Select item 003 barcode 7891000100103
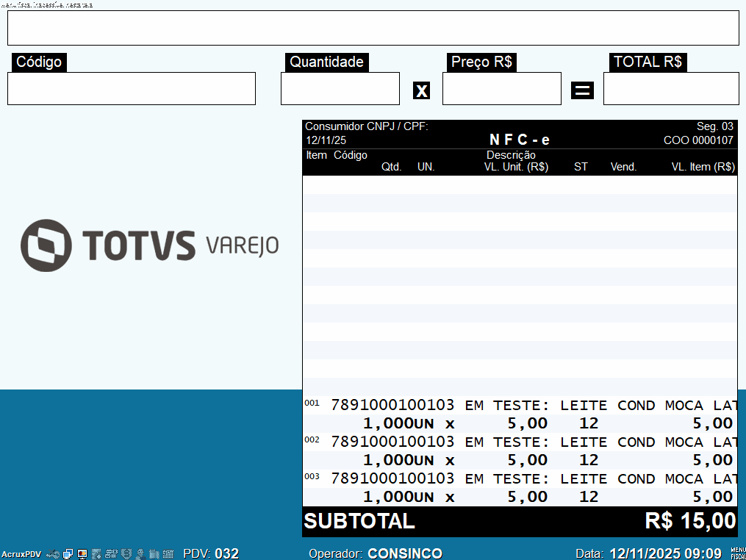 [392, 478]
